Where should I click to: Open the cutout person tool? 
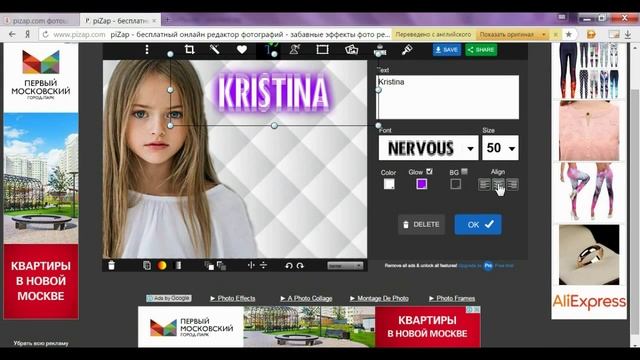point(295,50)
